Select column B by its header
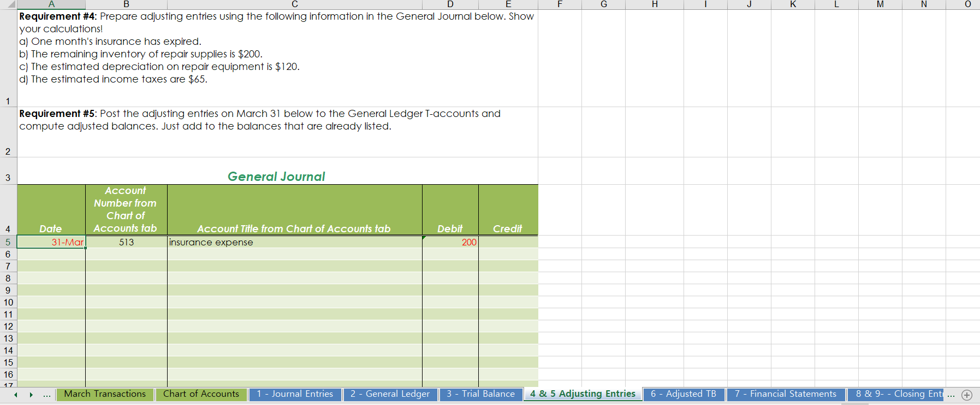 click(127, 4)
